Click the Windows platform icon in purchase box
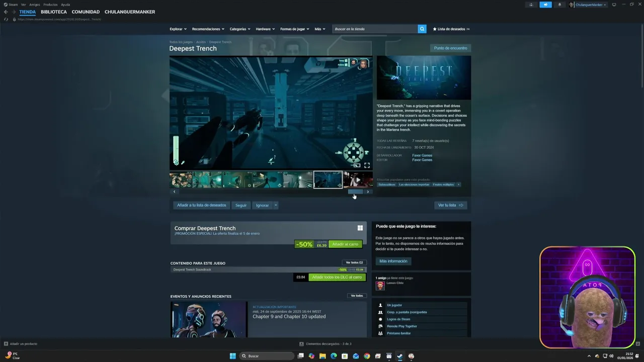The width and height of the screenshot is (644, 362). (360, 228)
